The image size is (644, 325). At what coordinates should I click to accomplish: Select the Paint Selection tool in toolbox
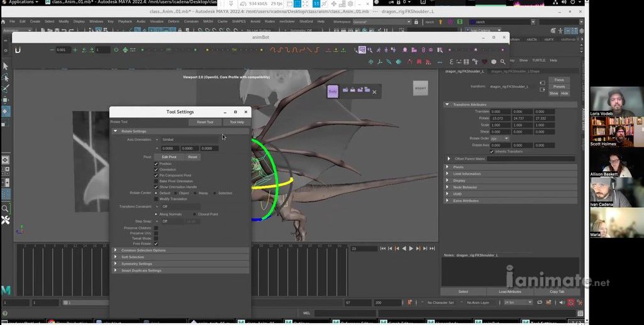click(5, 88)
